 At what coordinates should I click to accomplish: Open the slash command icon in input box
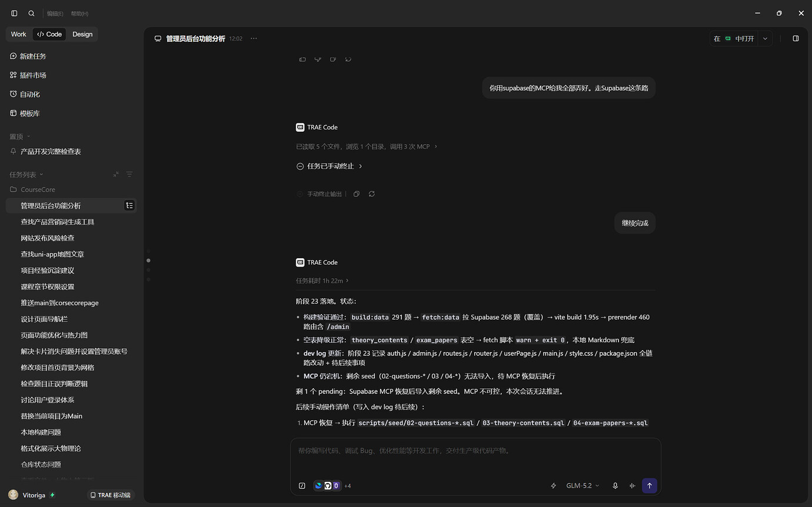tap(302, 486)
